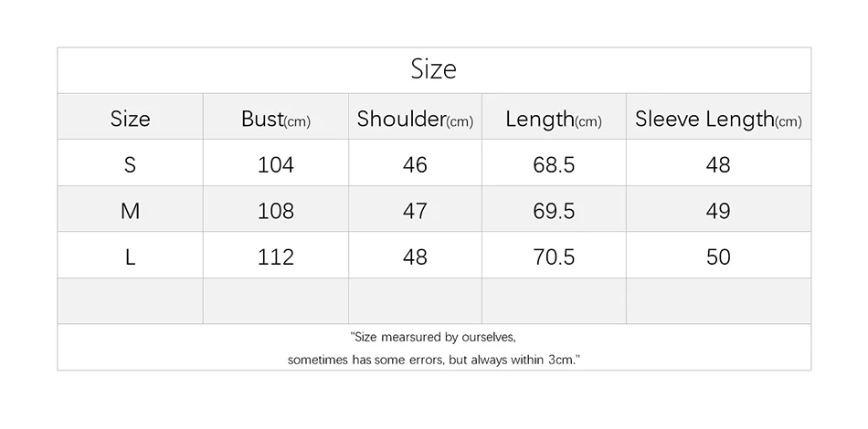Select the Shoulder(cm) column header
Viewport: 868px width, 429px height.
(415, 119)
